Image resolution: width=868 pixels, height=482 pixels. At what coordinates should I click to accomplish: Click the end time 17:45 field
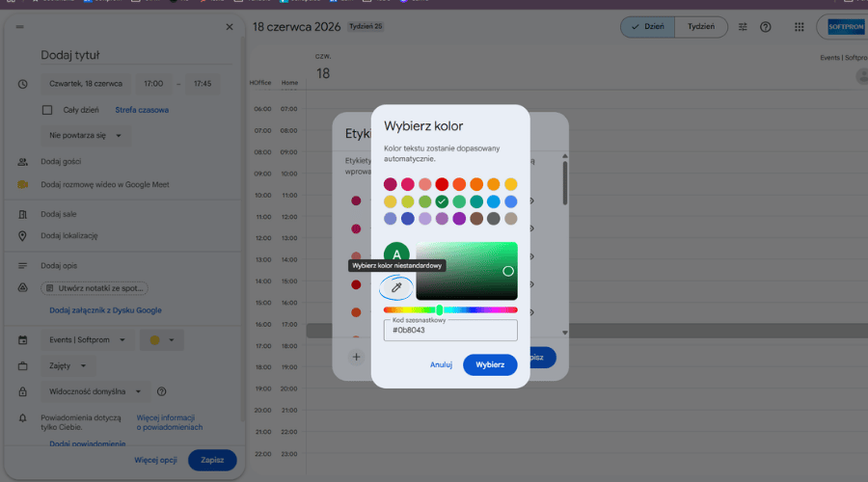[x=203, y=84]
